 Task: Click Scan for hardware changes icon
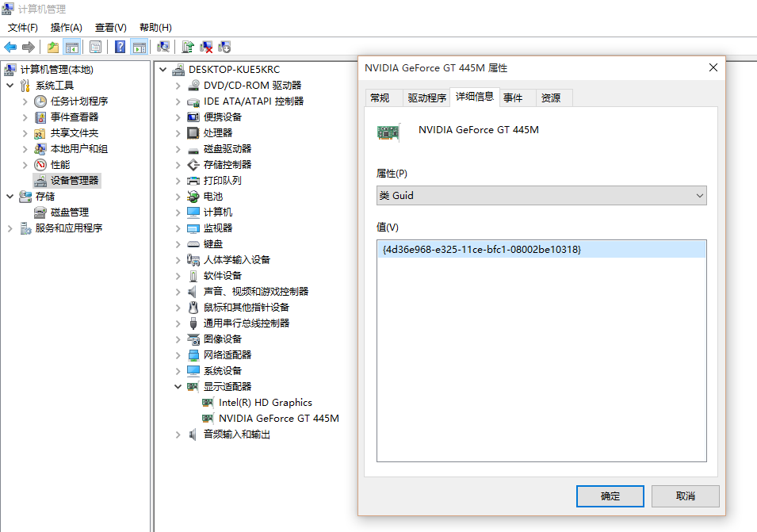(x=163, y=47)
